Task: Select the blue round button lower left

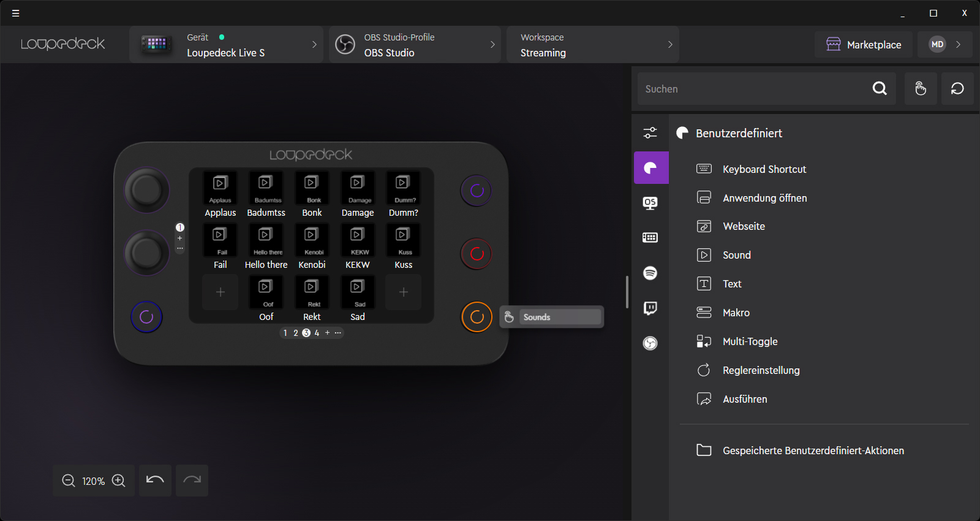Action: [x=146, y=317]
